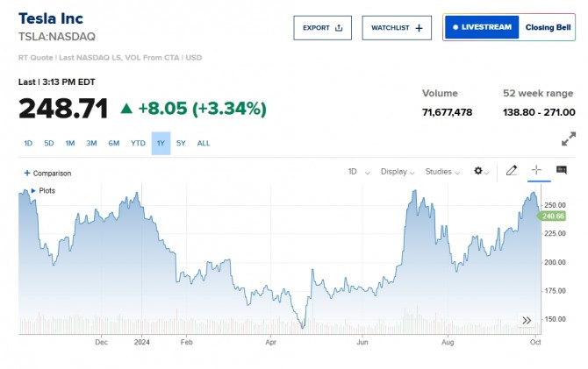Open the Display dropdown

(x=398, y=172)
